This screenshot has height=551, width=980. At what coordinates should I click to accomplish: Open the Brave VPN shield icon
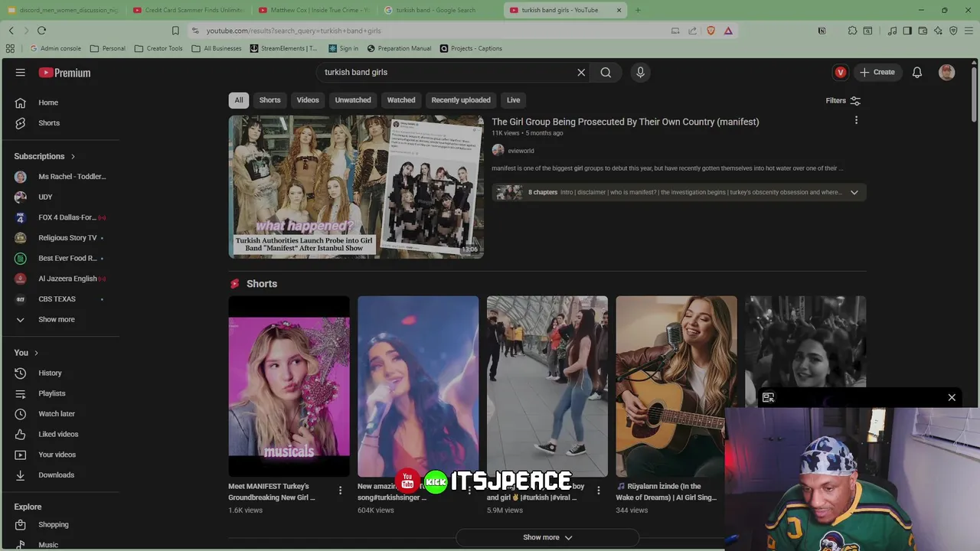tap(953, 31)
